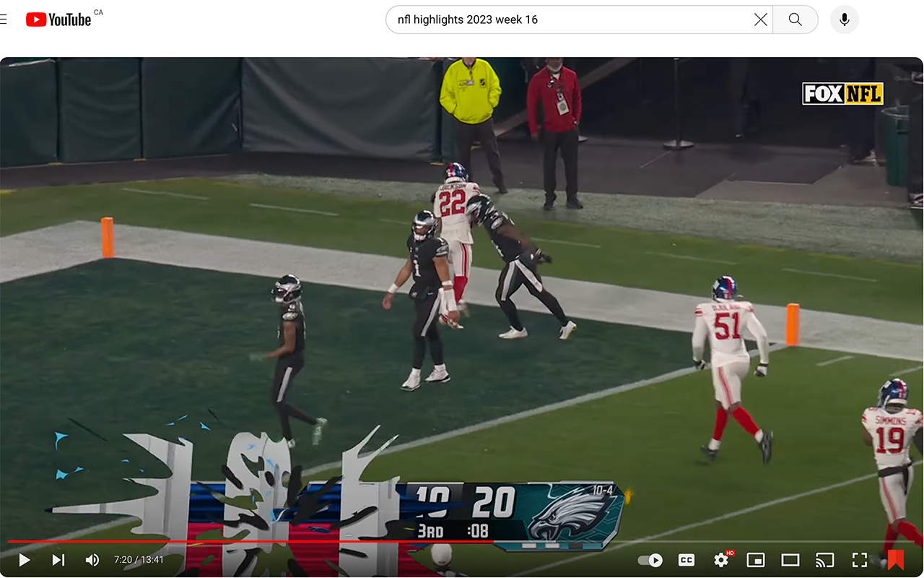Clear the search query with the X
The image size is (924, 578).
pyautogui.click(x=760, y=20)
